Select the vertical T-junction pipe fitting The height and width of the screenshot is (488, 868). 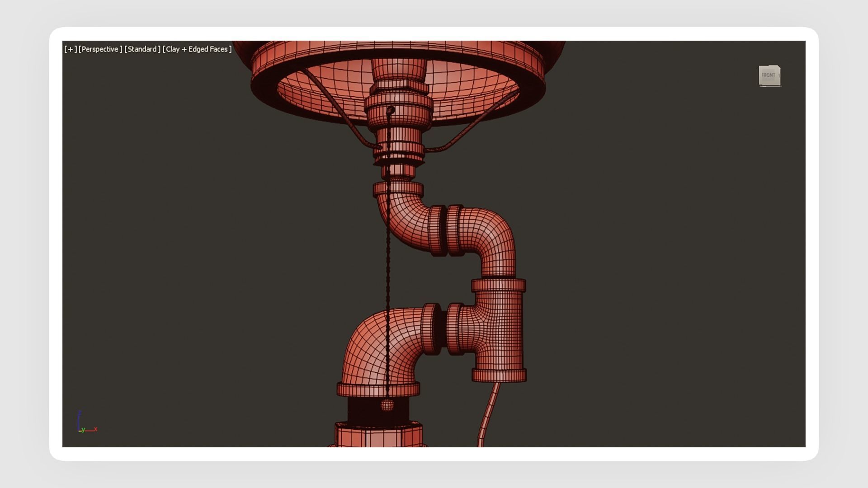point(499,330)
